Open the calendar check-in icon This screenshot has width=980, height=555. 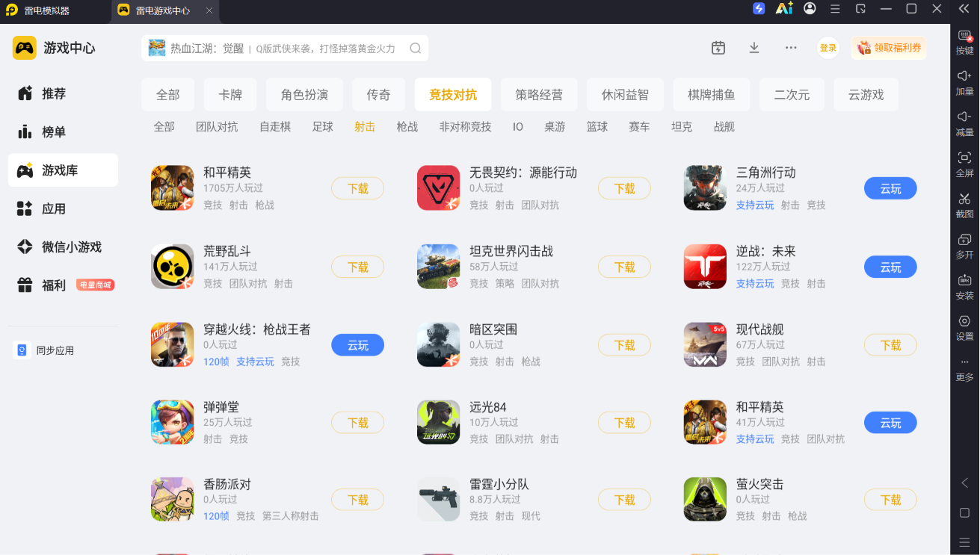[718, 48]
